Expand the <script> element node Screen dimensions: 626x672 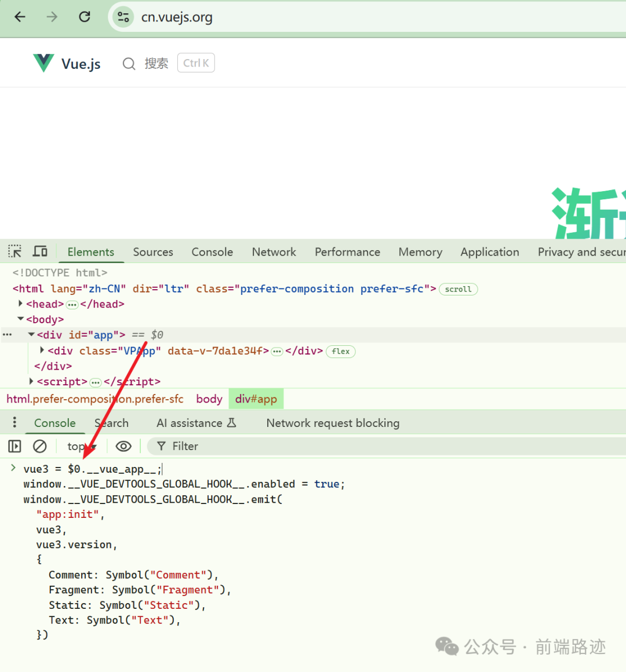(x=31, y=381)
